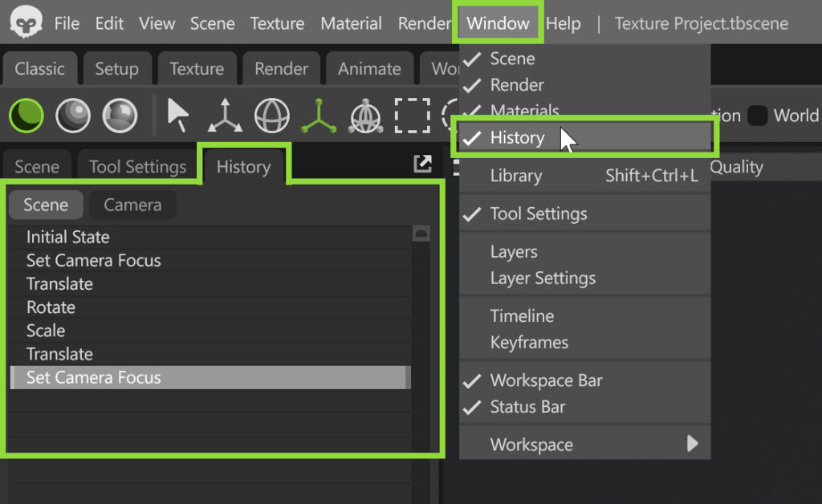Screen dimensions: 822x504
Task: Uncheck History in the Window menu
Action: [517, 138]
